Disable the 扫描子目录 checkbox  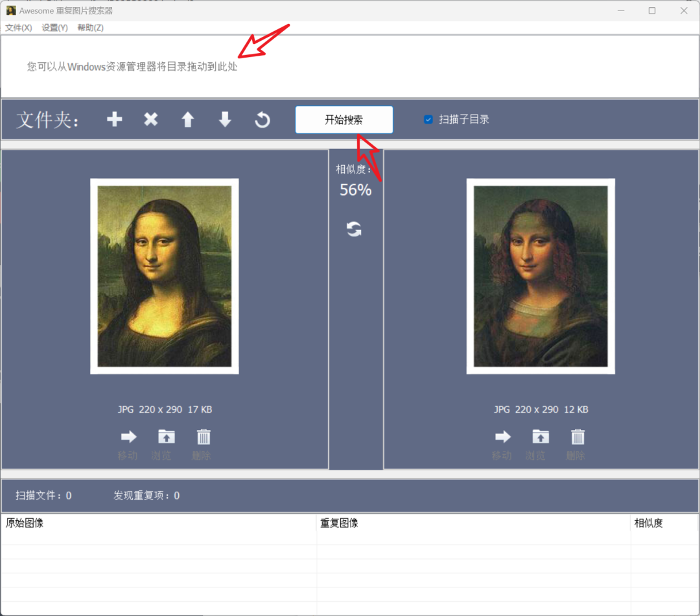click(428, 119)
